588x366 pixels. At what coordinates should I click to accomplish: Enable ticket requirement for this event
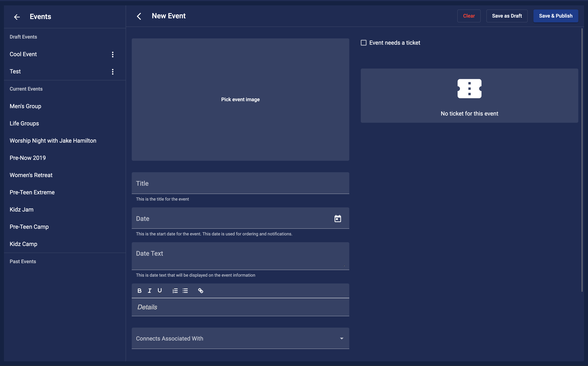(x=363, y=43)
